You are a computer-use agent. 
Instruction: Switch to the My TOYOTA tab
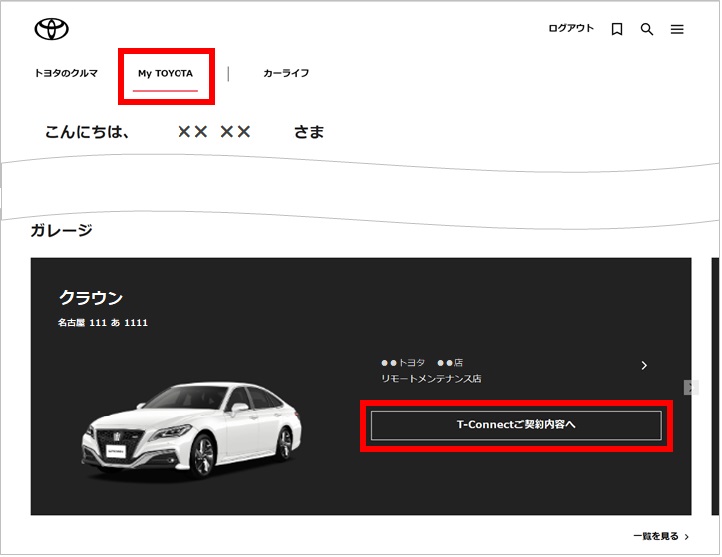pyautogui.click(x=165, y=74)
